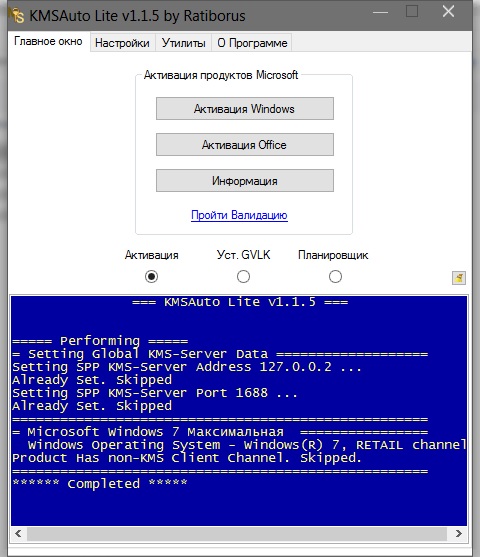Switch to the Главное окно tab
The image size is (480, 557).
click(48, 42)
